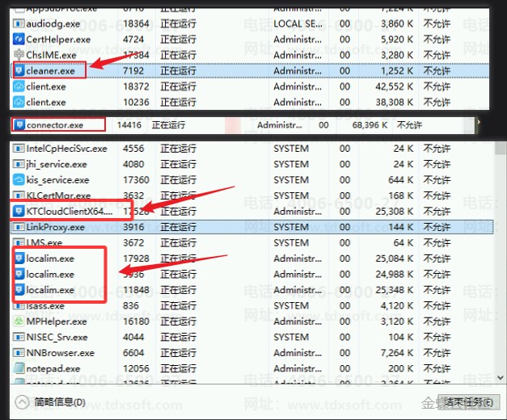Select the lsass.exe process row

[252, 305]
